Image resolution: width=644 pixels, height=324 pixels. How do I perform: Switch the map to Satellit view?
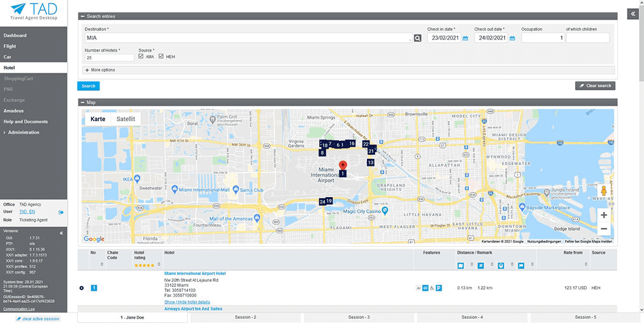125,119
